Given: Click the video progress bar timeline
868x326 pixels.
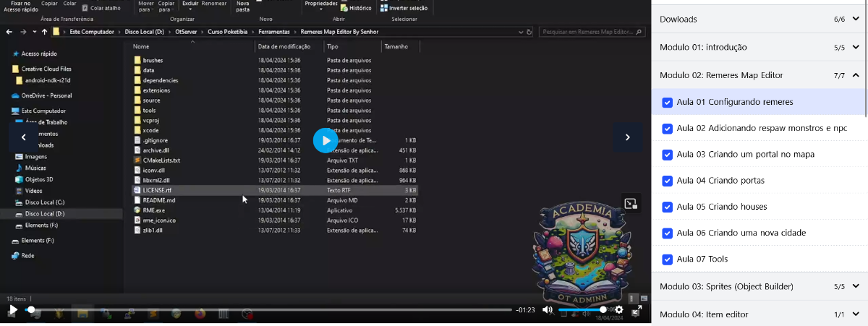Looking at the screenshot, I should (268, 310).
